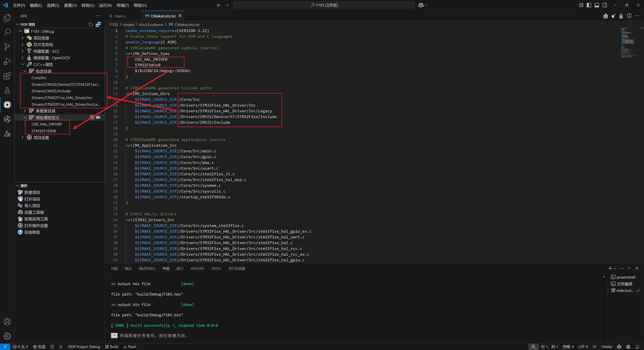Open the 文件(F) menu
This screenshot has width=644, height=350.
coord(19,5)
